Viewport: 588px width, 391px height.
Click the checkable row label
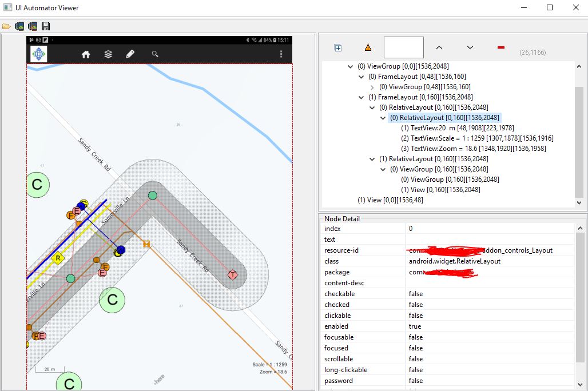coord(339,294)
